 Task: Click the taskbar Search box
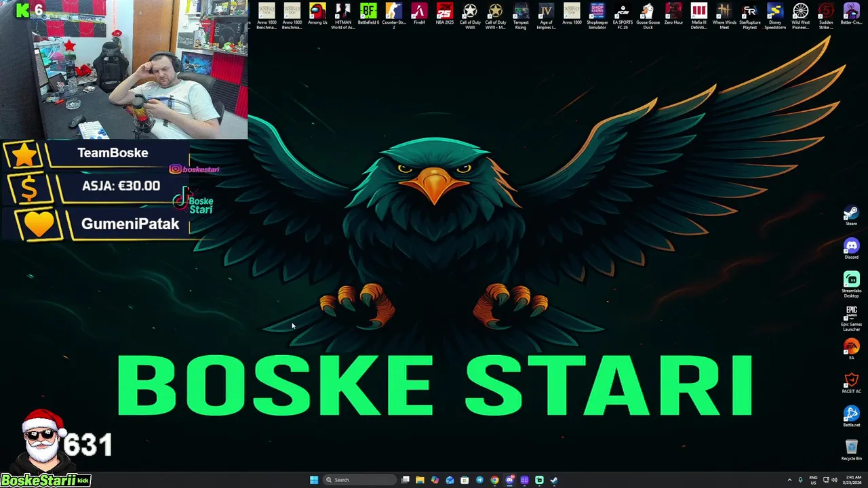360,480
